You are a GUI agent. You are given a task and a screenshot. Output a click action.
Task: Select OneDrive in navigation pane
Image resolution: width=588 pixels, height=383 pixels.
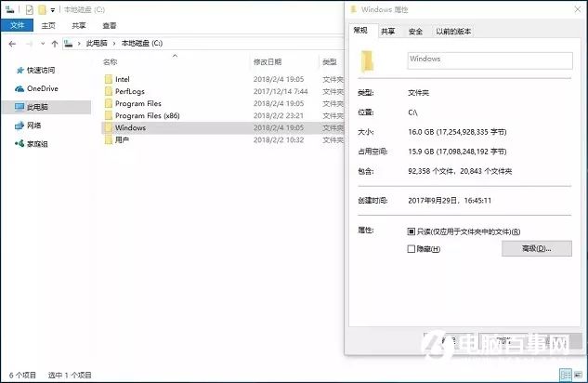43,88
